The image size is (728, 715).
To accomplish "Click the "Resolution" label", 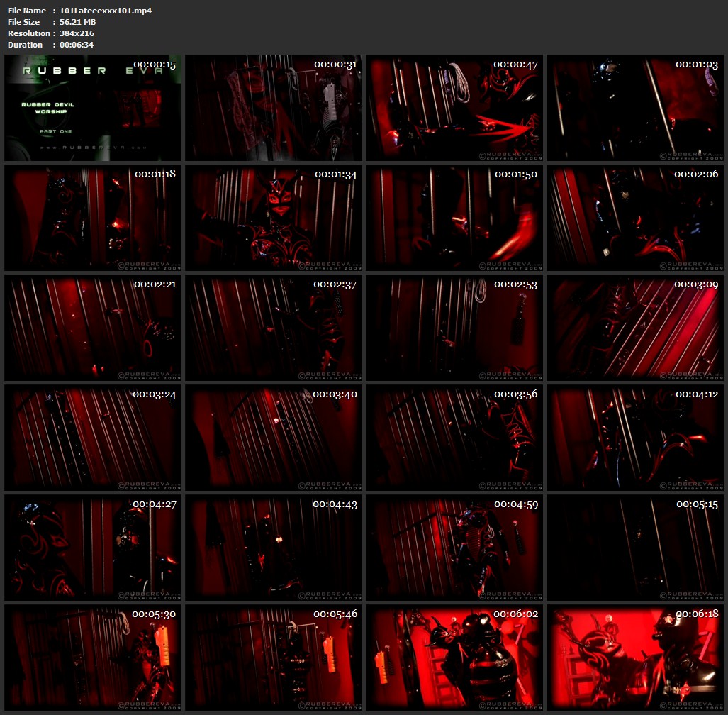I will (x=29, y=33).
